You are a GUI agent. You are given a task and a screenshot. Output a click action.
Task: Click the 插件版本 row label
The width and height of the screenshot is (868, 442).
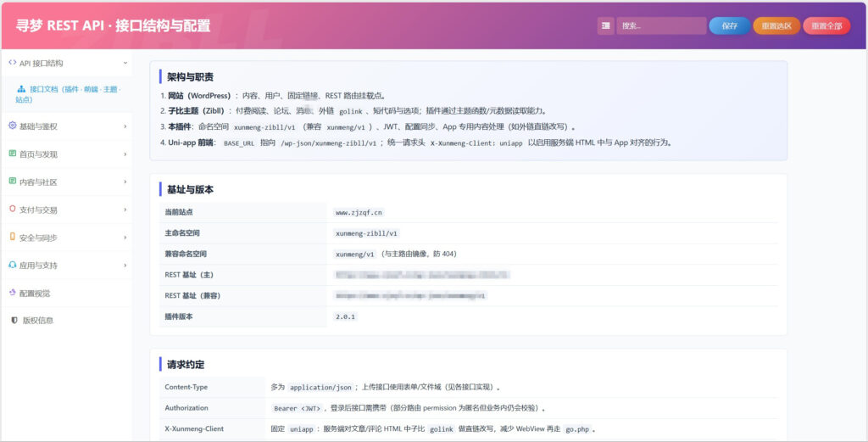(179, 316)
